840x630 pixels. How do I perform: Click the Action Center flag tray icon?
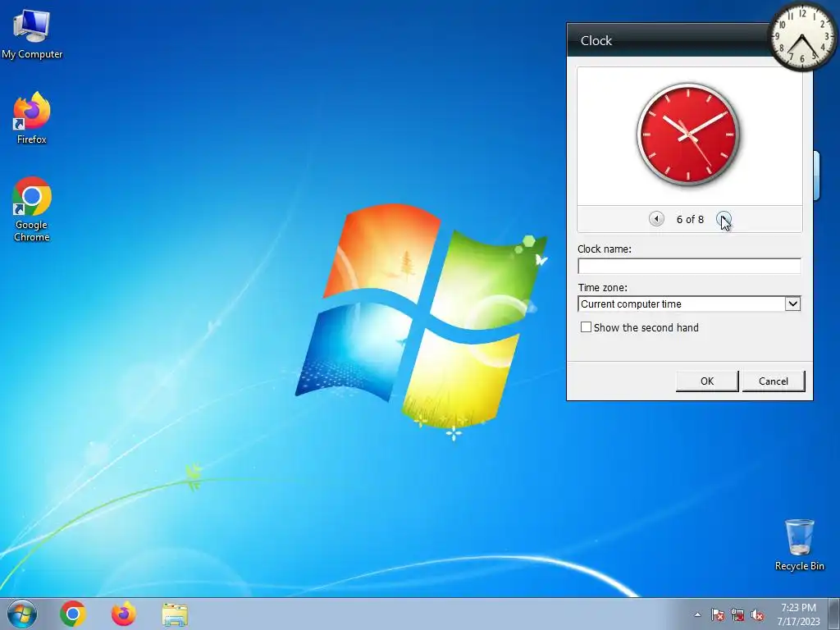coord(717,614)
